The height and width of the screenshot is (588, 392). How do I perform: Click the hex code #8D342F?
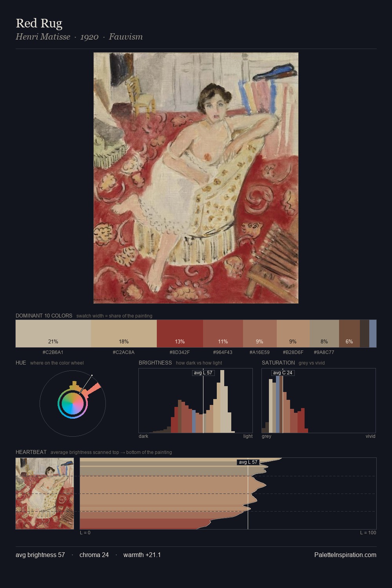point(180,352)
